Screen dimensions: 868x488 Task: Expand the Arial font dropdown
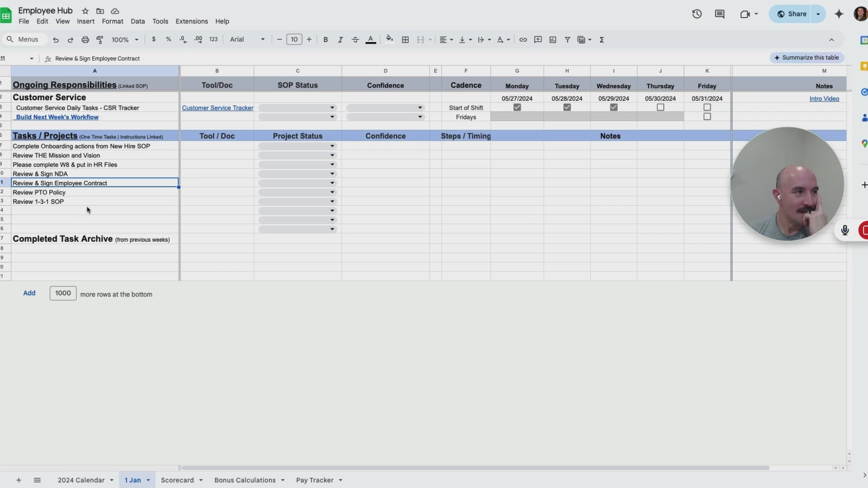tap(247, 40)
